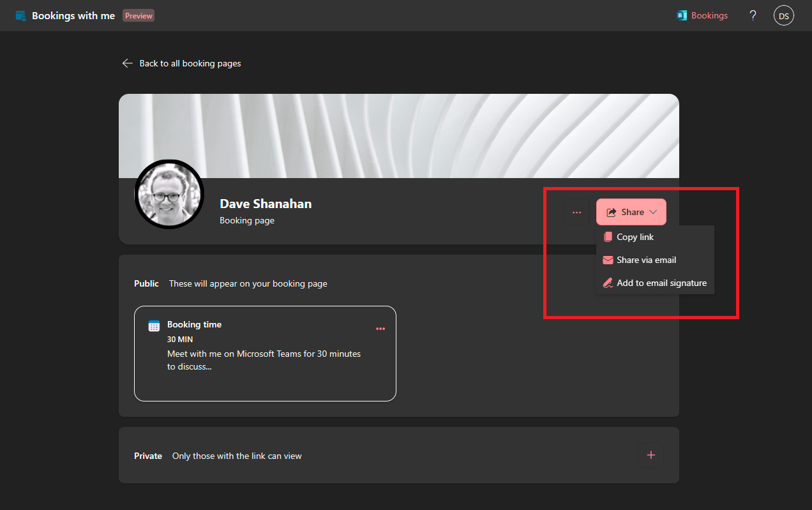Click Dave Shanahan's profile photo

coord(169,194)
